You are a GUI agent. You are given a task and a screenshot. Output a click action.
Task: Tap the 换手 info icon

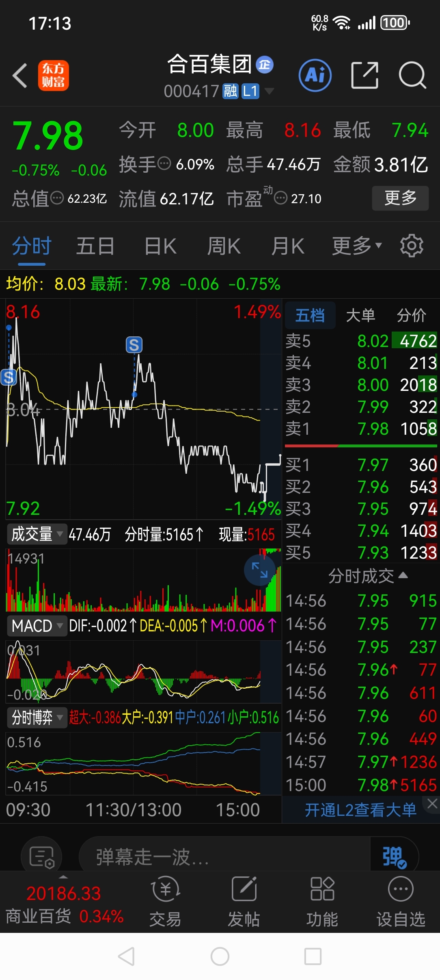(x=164, y=164)
